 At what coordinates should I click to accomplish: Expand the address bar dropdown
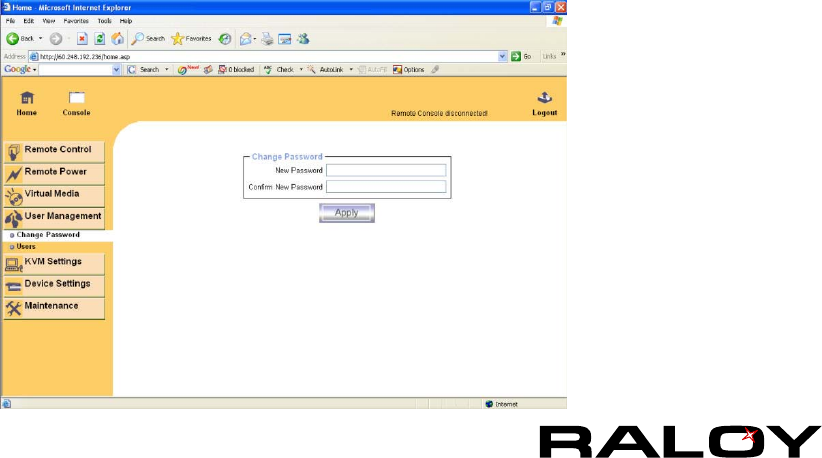tap(502, 56)
